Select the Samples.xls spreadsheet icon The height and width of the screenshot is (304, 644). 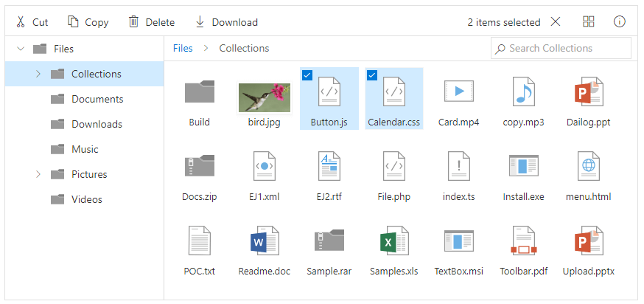pyautogui.click(x=393, y=241)
